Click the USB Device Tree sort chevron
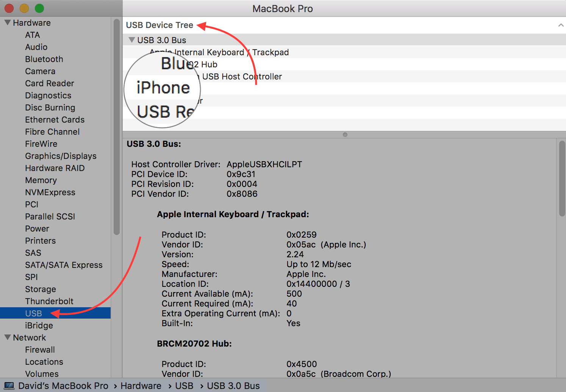 tap(561, 25)
